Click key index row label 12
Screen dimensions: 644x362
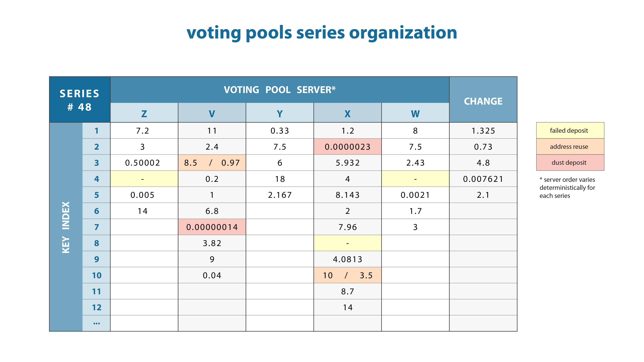point(96,307)
